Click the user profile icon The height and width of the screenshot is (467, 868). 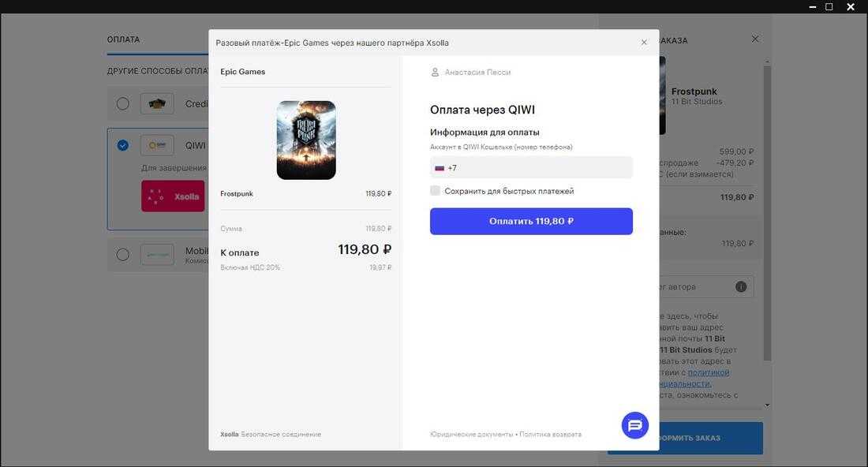point(435,72)
